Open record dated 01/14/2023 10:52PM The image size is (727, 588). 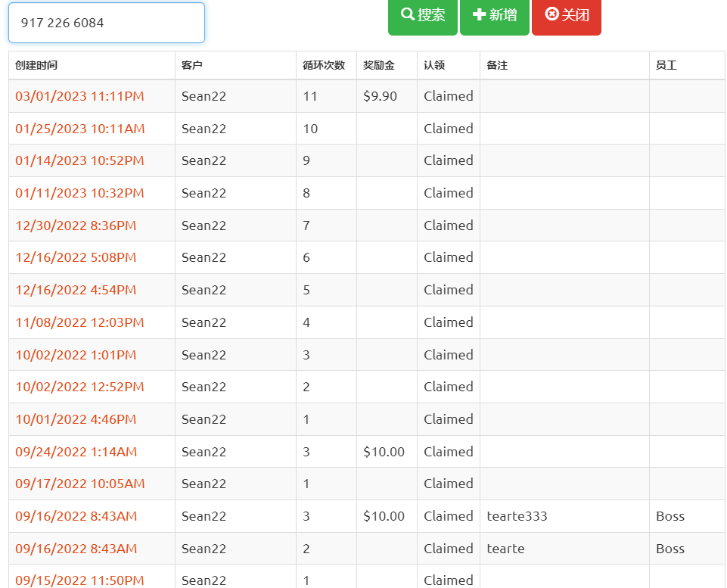click(x=79, y=160)
